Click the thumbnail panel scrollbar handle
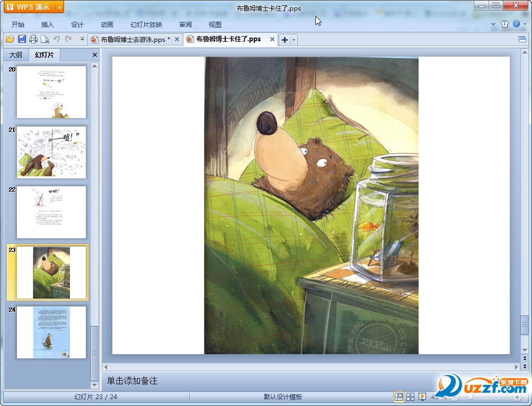The height and width of the screenshot is (406, 532). [94, 353]
